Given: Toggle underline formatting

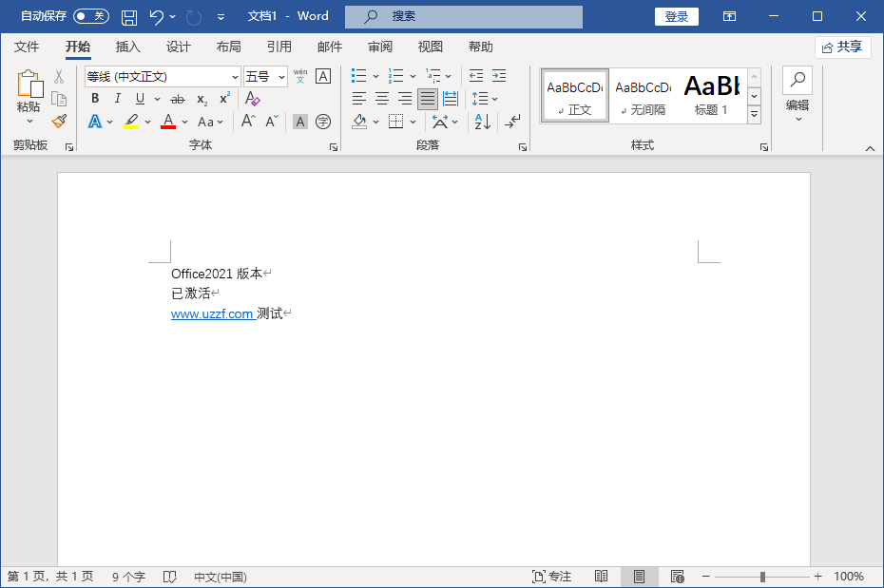Looking at the screenshot, I should coord(140,99).
